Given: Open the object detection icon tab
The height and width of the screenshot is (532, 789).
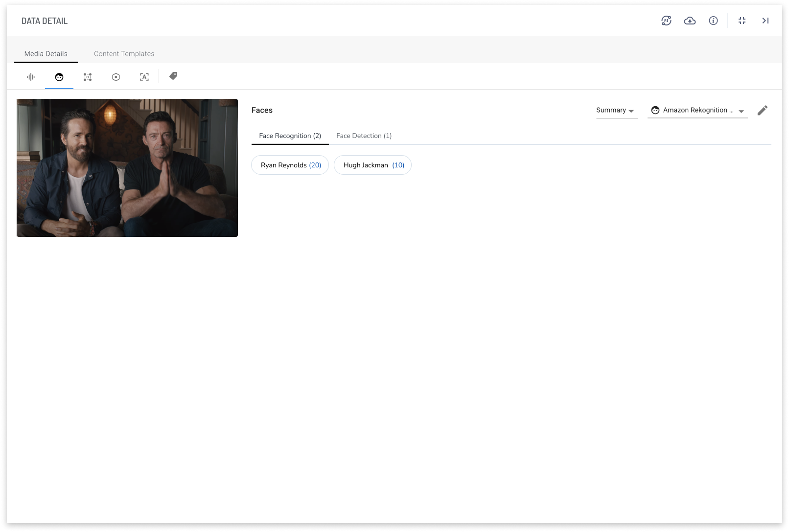Looking at the screenshot, I should point(88,77).
